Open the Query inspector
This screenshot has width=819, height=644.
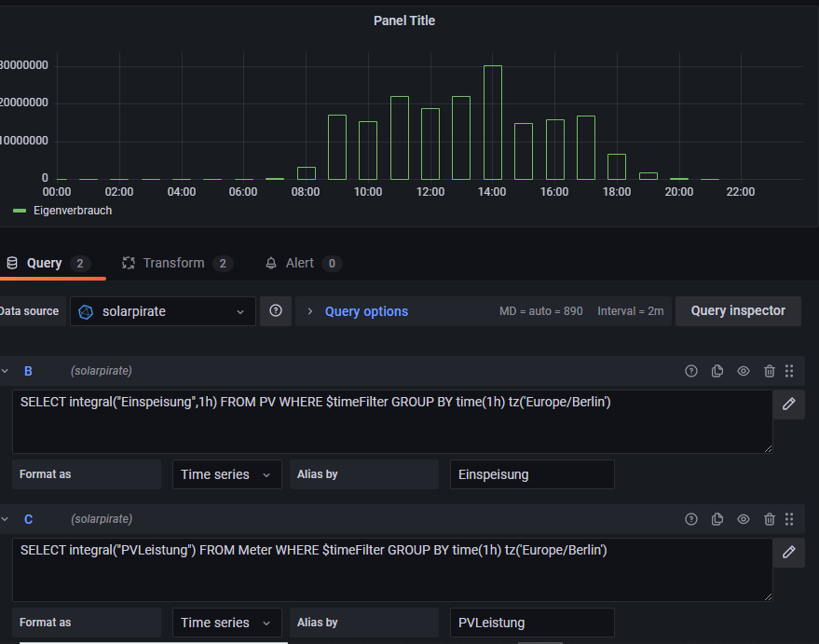(737, 310)
